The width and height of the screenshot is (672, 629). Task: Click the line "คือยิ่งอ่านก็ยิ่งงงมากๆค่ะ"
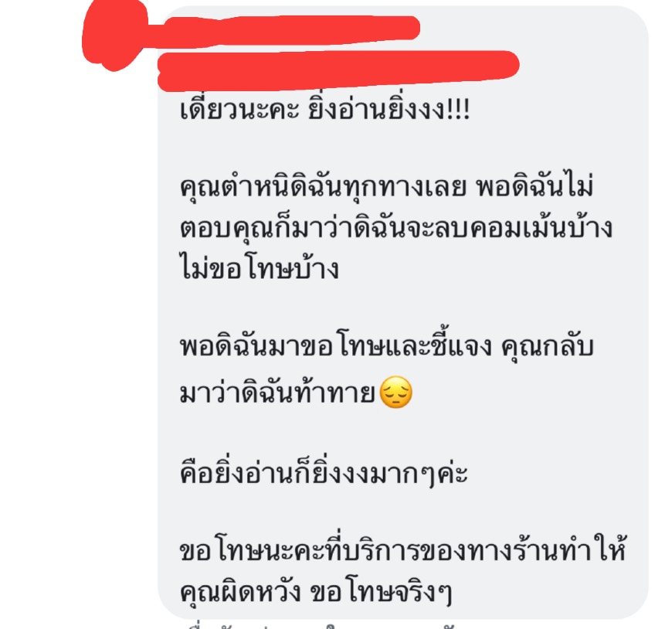(324, 472)
